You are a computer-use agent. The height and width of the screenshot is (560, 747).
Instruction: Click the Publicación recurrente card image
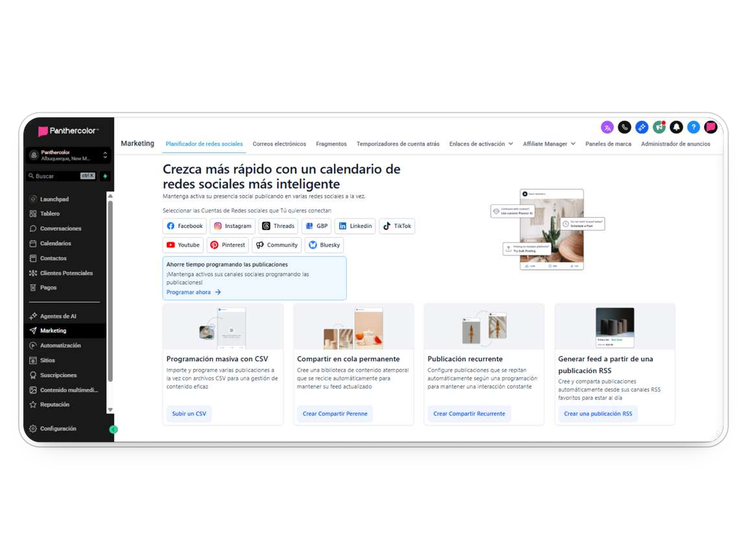pyautogui.click(x=484, y=327)
